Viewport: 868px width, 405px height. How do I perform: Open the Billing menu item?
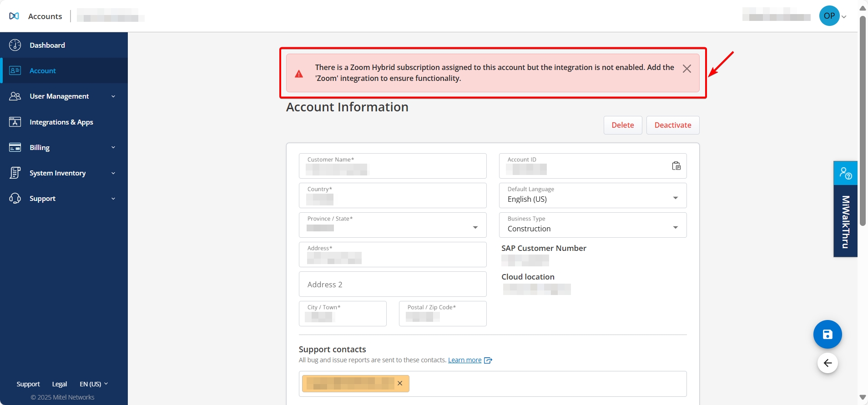coord(64,147)
